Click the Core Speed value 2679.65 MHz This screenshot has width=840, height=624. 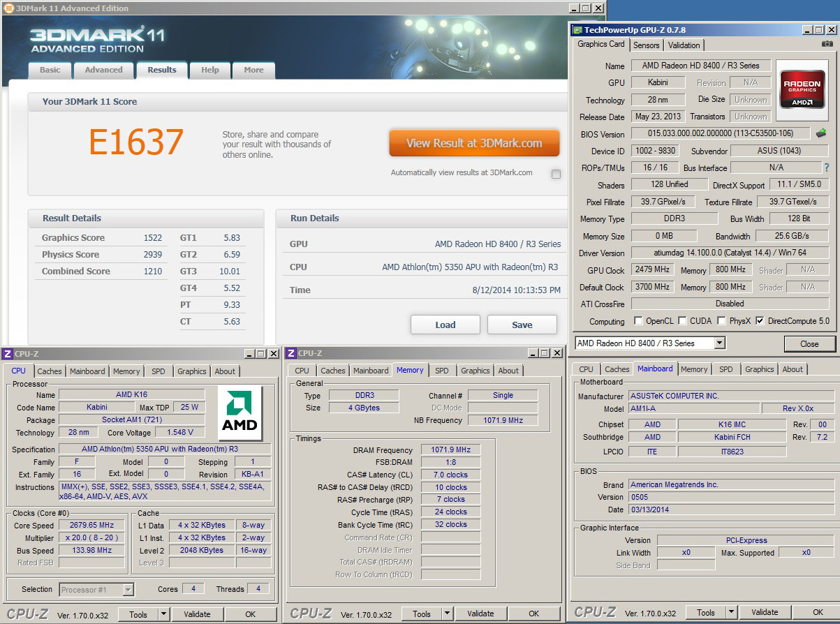[x=91, y=526]
